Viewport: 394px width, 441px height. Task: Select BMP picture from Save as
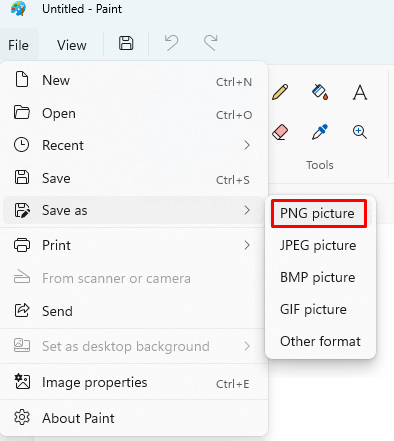[318, 277]
